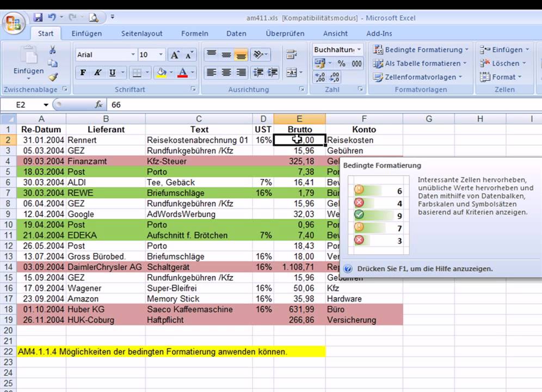Apply percent style format
Viewport: 542px width, 392px height.
pyautogui.click(x=342, y=63)
